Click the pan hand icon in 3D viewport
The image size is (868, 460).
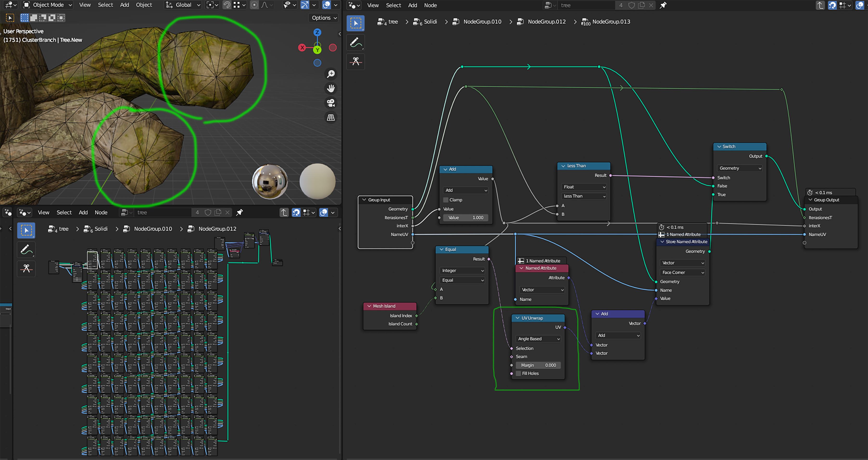pos(331,88)
